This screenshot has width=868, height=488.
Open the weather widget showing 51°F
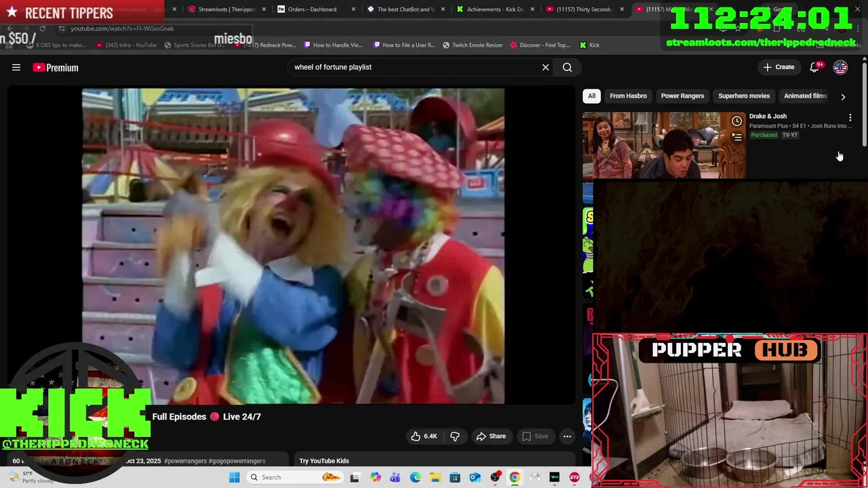pyautogui.click(x=31, y=477)
